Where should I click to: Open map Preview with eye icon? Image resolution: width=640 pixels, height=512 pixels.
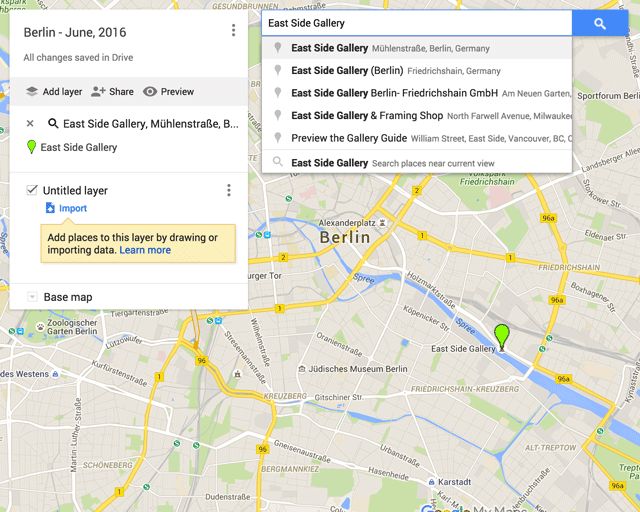coord(169,91)
